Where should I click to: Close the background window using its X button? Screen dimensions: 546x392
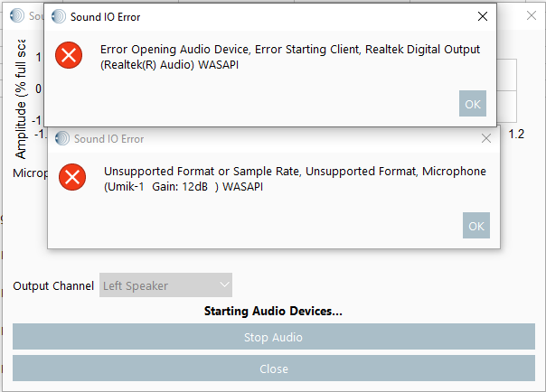[532, 16]
